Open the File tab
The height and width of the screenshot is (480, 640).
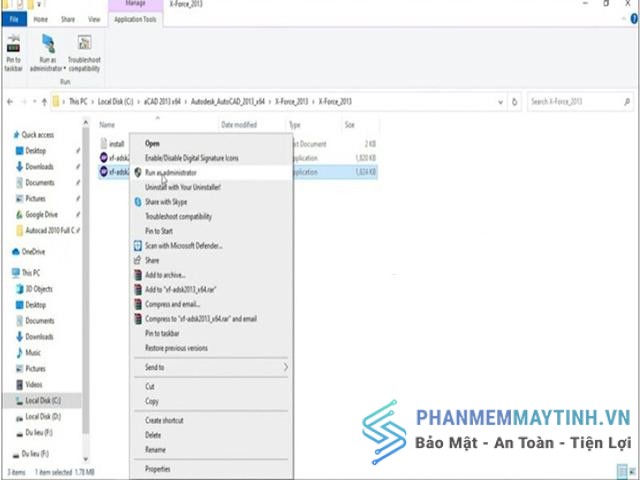[14, 19]
